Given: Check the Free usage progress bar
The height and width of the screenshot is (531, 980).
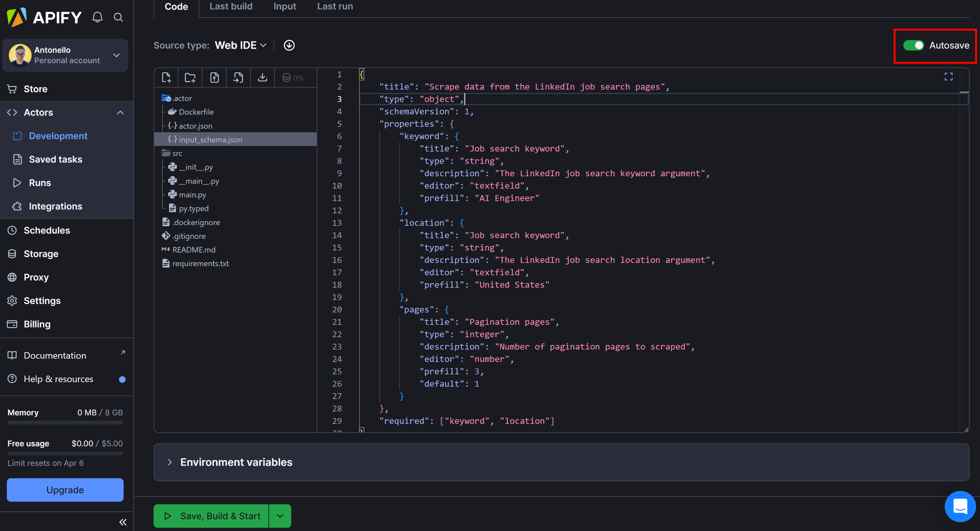Looking at the screenshot, I should (65, 453).
